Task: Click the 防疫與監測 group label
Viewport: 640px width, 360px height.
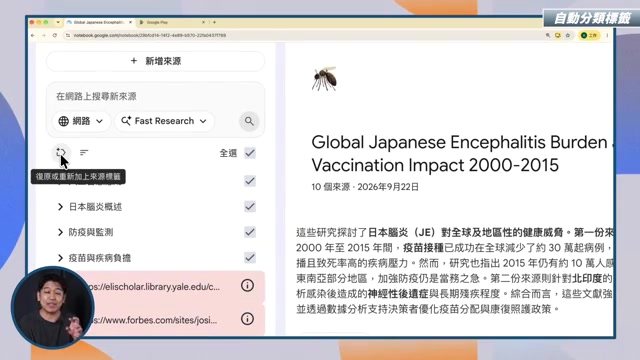Action: click(91, 232)
